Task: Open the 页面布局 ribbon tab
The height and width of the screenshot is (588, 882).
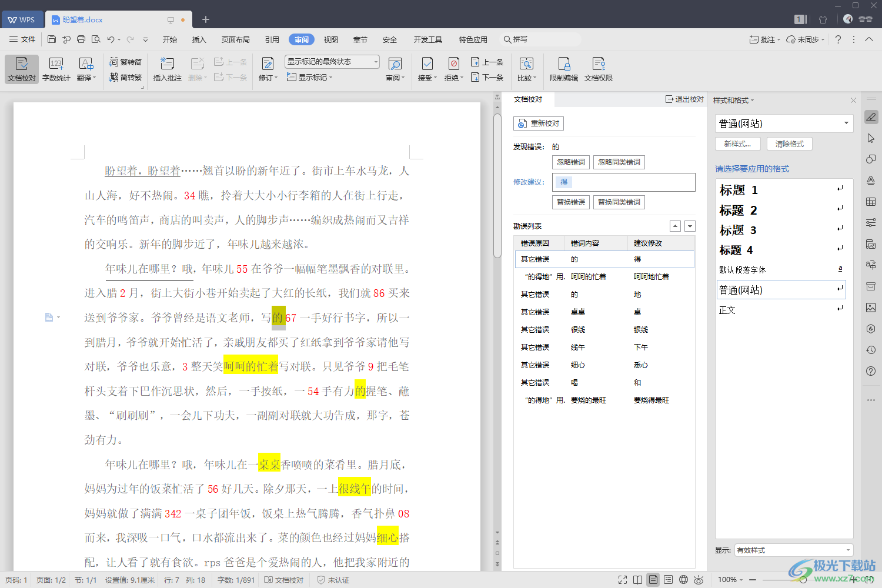Action: coord(235,39)
